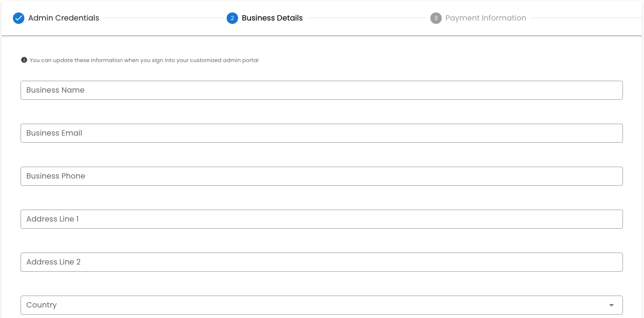The width and height of the screenshot is (644, 318).
Task: Click the Admin Credentials checkmark icon
Action: tap(19, 18)
